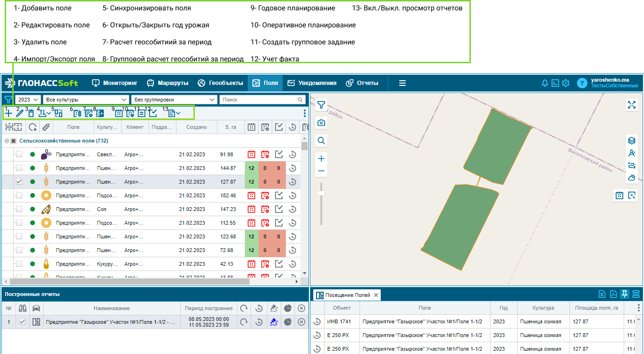Select the map measuring tool icon
This screenshot has height=354, width=644.
pyautogui.click(x=632, y=153)
